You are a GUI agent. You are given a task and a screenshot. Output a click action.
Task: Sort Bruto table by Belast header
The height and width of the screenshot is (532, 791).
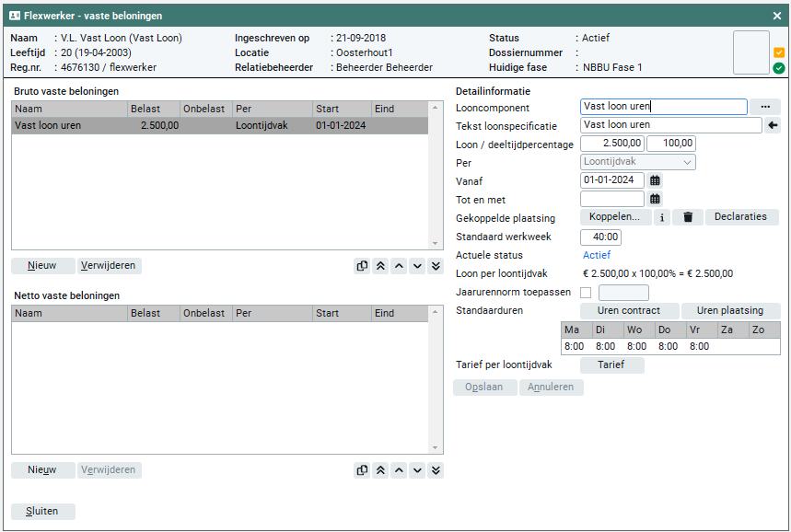click(x=154, y=109)
